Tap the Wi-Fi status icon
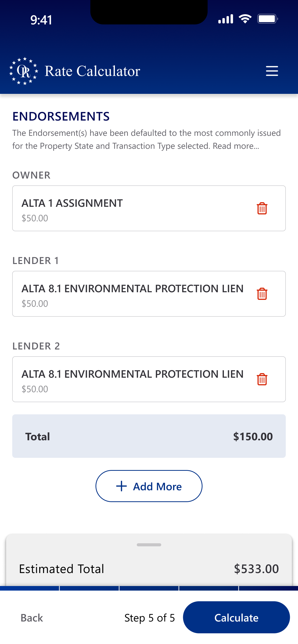 click(x=245, y=19)
